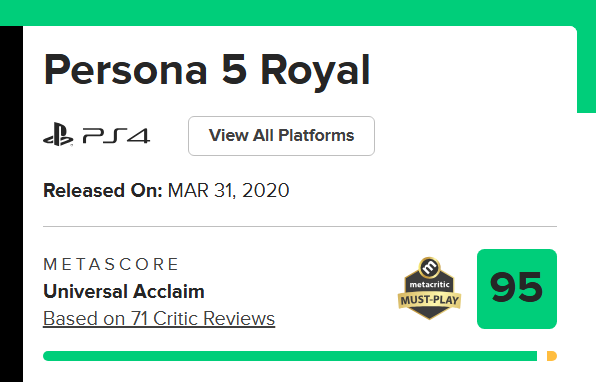This screenshot has width=596, height=382.
Task: Click the number 71 in reviews link
Action: (x=140, y=319)
